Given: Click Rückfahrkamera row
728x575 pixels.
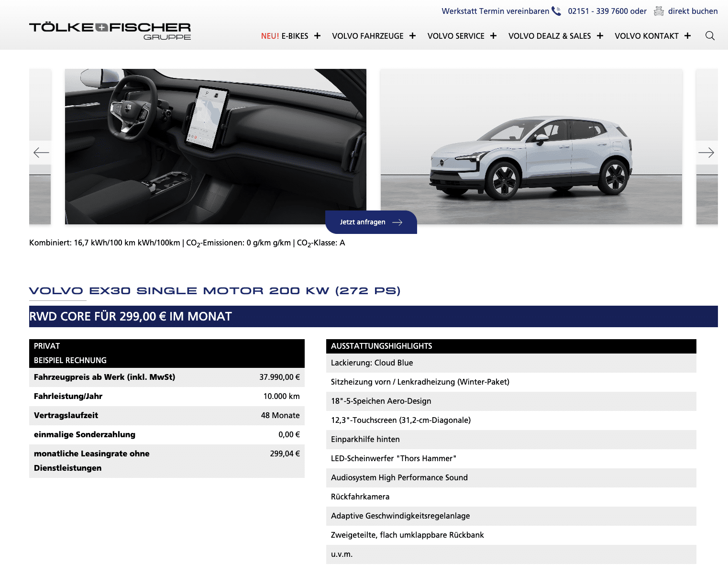Looking at the screenshot, I should [x=511, y=497].
